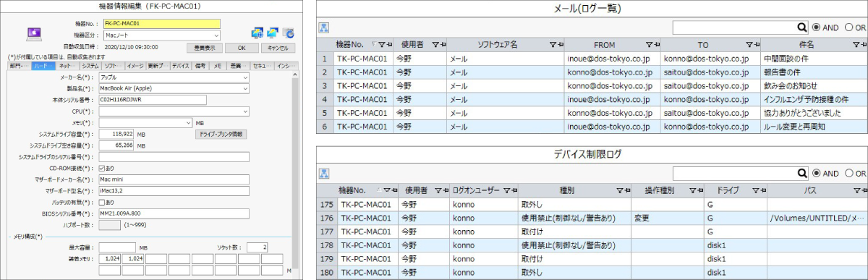868x280 pixels.
Task: Click the キャンセル button
Action: point(278,48)
